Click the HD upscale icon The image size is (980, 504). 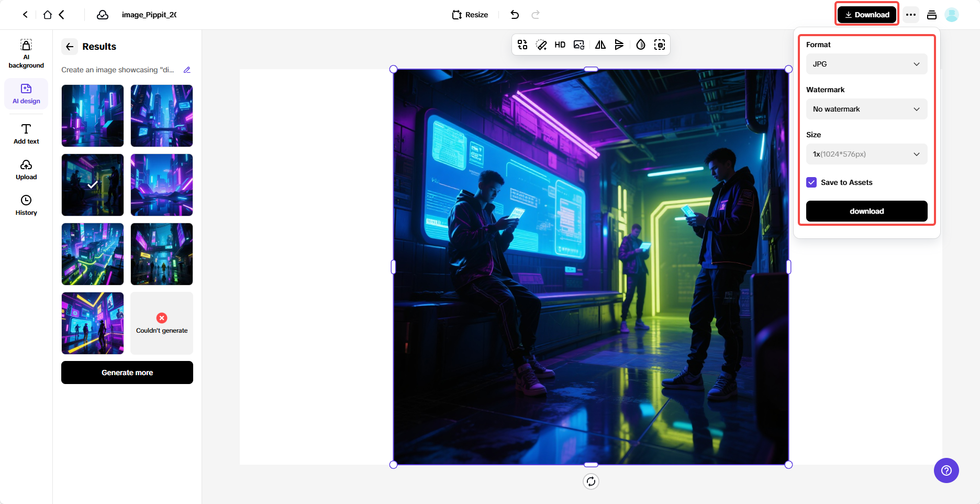[560, 45]
